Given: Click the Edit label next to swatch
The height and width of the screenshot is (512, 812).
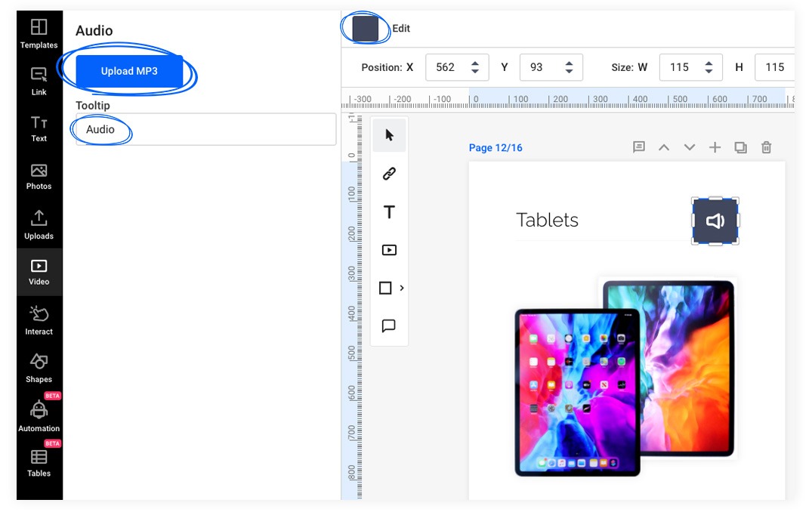Looking at the screenshot, I should 401,29.
